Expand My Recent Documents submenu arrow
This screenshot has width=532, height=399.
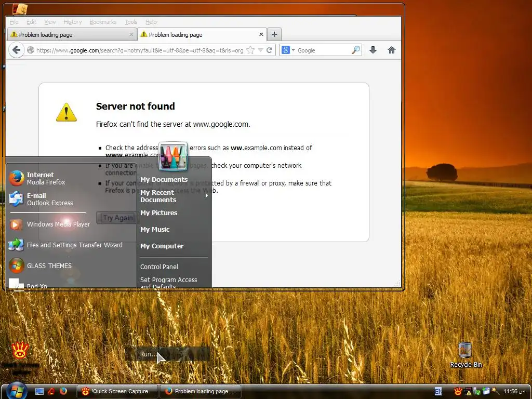click(206, 196)
